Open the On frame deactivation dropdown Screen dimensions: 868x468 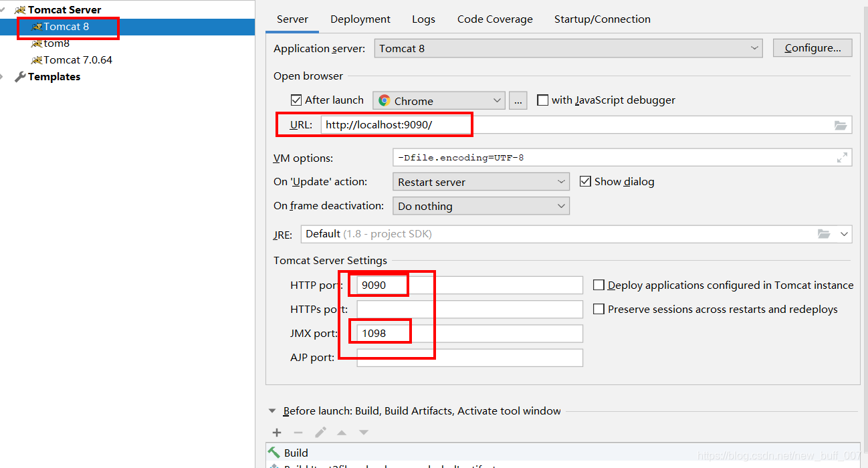481,206
